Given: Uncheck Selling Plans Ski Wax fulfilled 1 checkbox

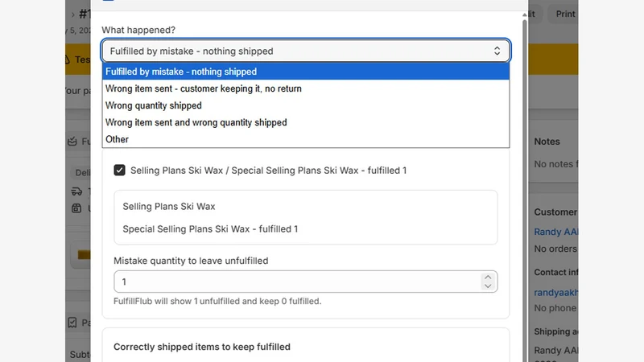Looking at the screenshot, I should click(119, 170).
